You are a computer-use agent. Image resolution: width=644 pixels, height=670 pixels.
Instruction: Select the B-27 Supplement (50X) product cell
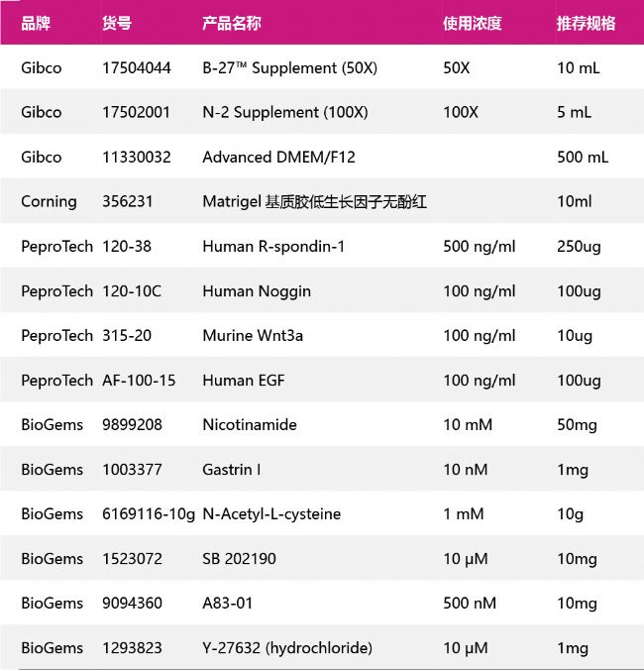click(x=289, y=68)
